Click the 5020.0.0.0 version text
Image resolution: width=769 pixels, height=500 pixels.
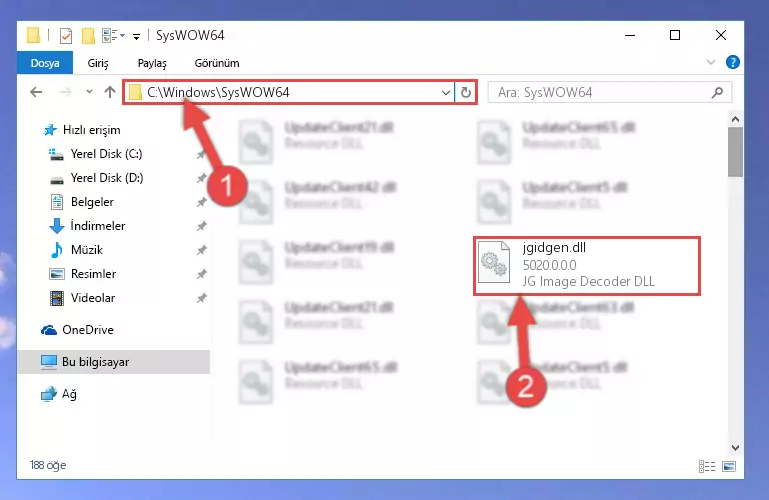[x=549, y=265]
